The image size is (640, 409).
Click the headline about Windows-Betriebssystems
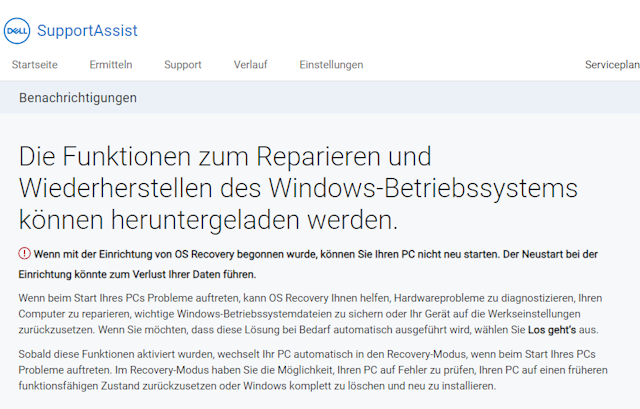click(x=298, y=188)
